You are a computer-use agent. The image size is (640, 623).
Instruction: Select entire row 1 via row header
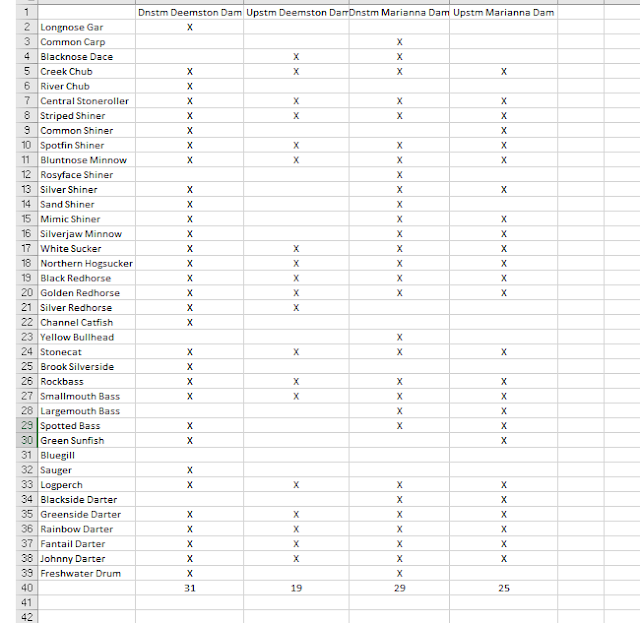27,13
